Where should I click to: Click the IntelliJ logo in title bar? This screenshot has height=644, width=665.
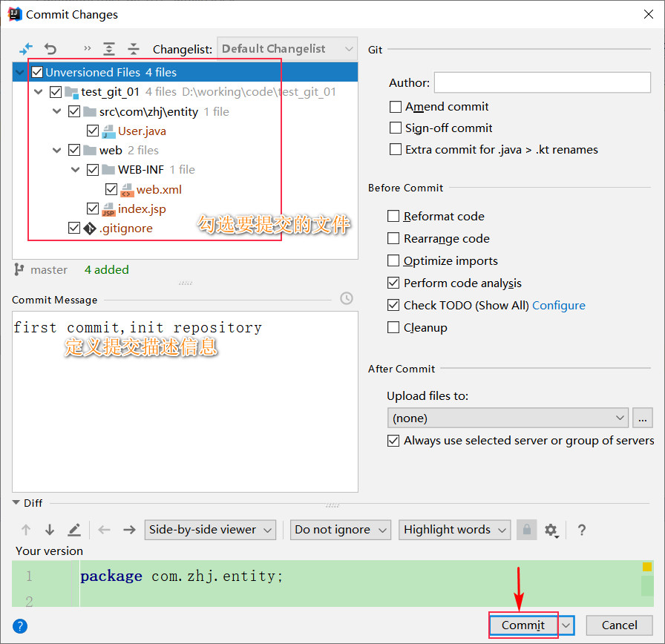coord(14,14)
